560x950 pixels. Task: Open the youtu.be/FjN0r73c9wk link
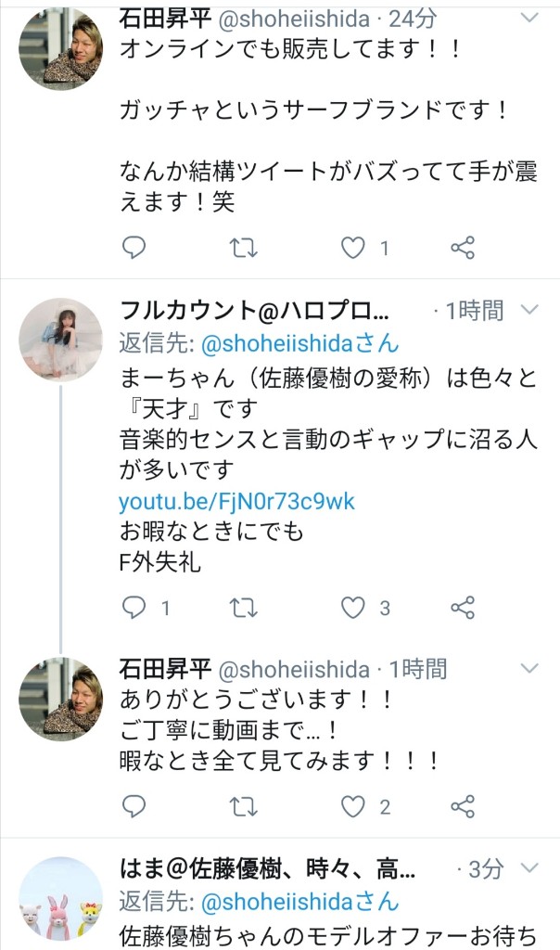(x=236, y=502)
